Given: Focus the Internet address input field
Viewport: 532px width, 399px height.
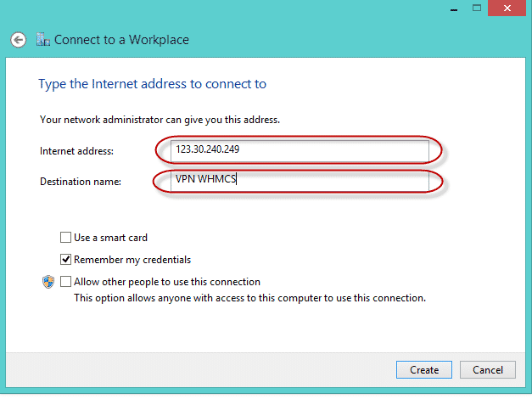Looking at the screenshot, I should tap(300, 151).
